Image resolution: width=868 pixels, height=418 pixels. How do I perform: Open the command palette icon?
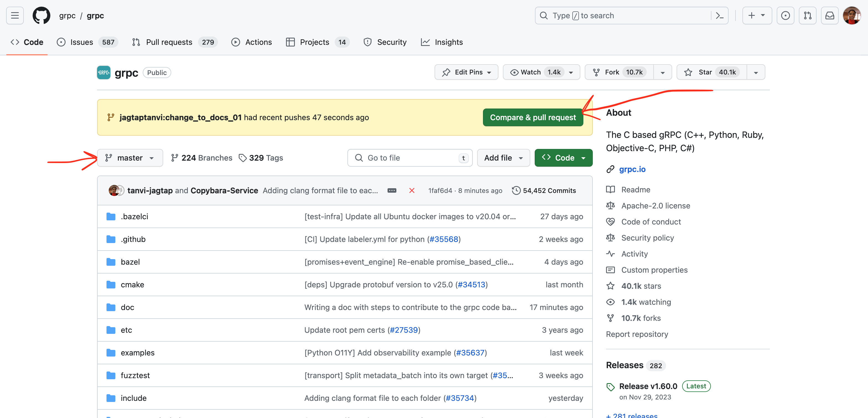(720, 16)
